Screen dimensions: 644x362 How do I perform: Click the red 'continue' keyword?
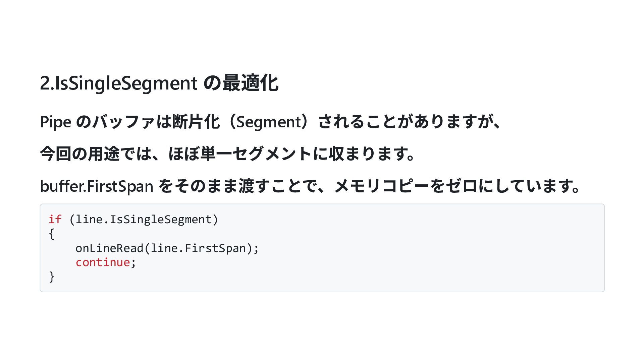tap(103, 262)
